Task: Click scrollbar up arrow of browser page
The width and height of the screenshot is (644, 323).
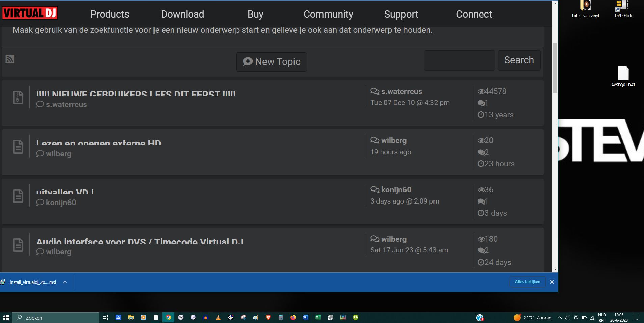Action: [555, 3]
